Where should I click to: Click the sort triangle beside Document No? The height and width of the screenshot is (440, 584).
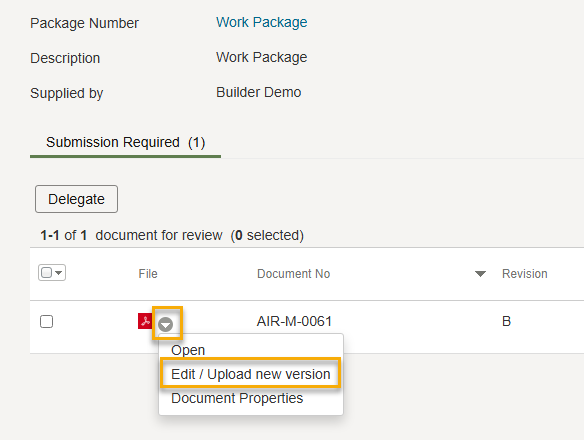[x=480, y=274]
